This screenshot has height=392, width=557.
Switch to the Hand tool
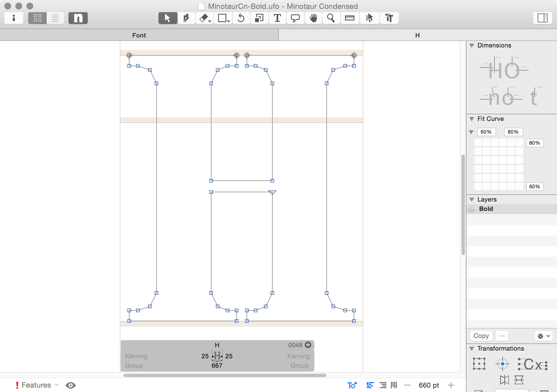coord(313,18)
